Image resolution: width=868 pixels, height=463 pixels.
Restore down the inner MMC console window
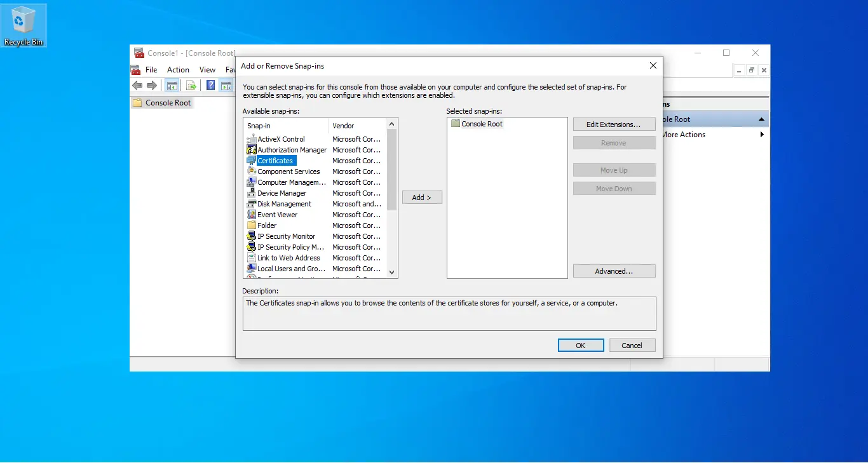(752, 70)
